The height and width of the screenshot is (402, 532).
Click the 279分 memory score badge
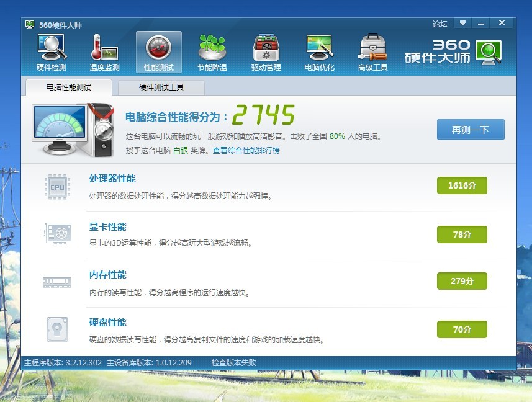[x=461, y=281]
